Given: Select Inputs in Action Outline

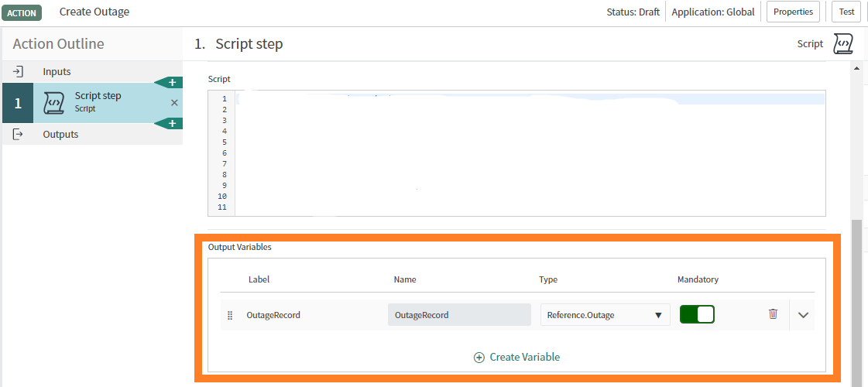Looking at the screenshot, I should coord(57,71).
